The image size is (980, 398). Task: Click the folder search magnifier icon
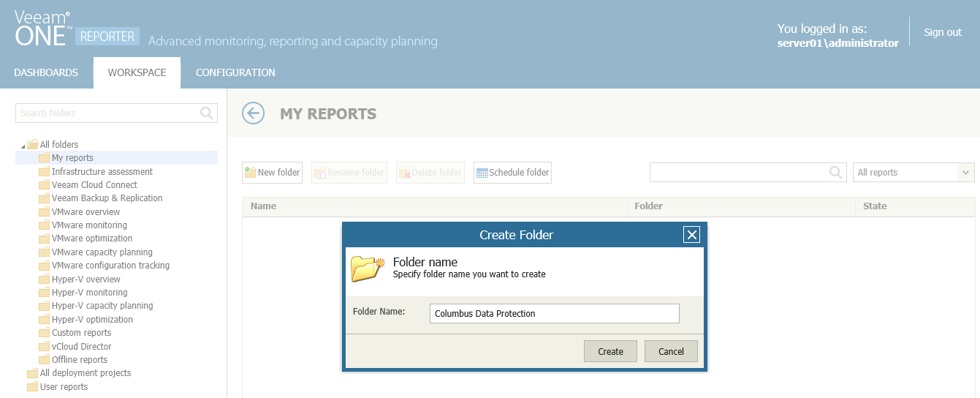207,113
